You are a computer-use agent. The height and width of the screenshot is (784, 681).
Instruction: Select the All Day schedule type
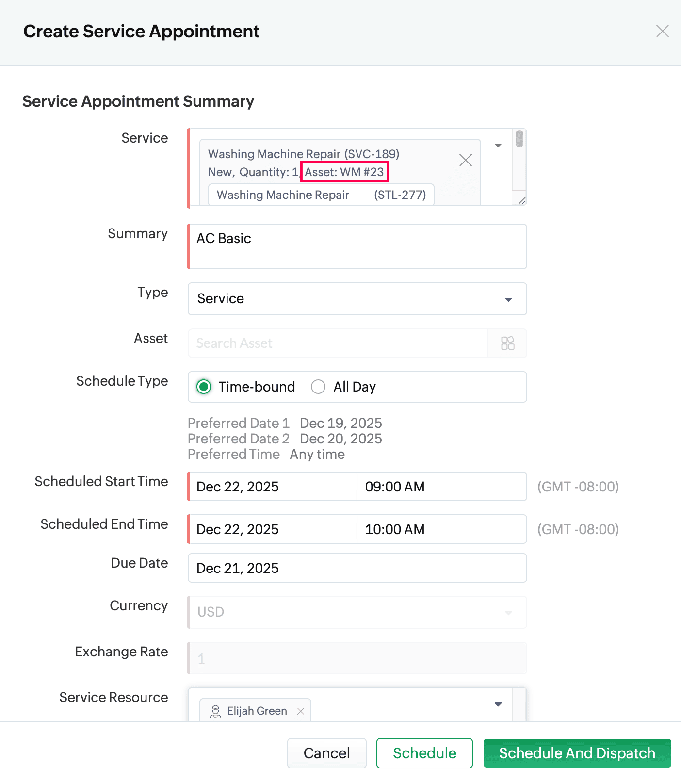[x=318, y=387]
